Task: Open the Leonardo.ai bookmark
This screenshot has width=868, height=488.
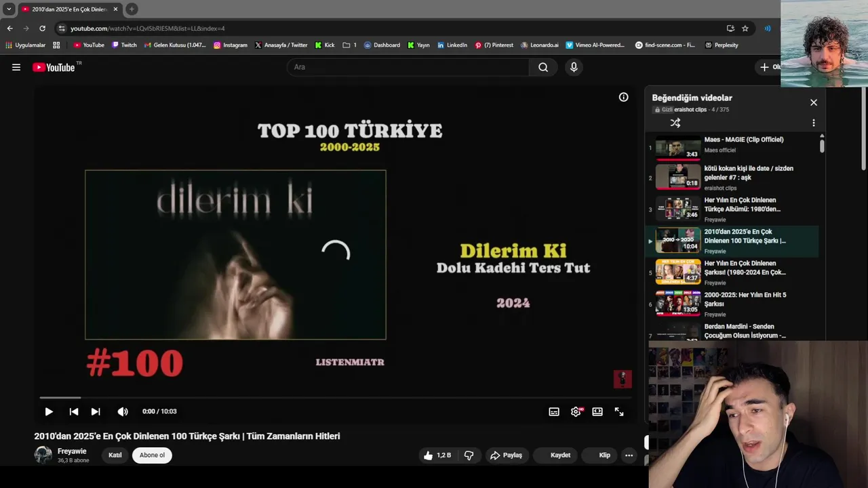Action: tap(540, 45)
